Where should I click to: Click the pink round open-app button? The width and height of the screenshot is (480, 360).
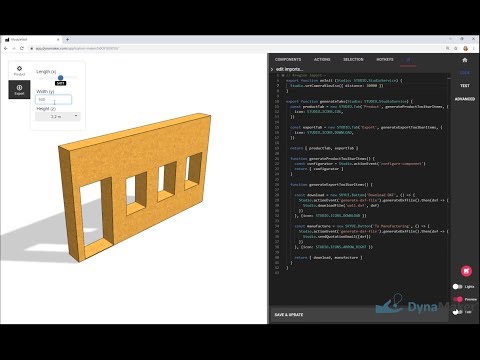(x=466, y=271)
